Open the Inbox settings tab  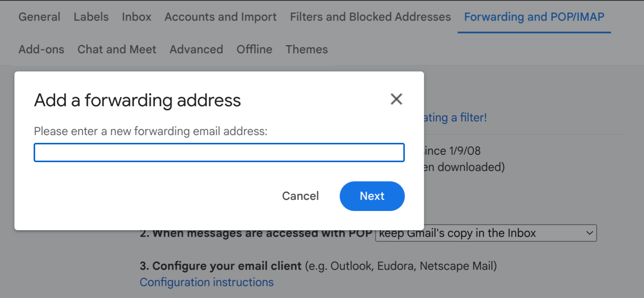(x=137, y=17)
